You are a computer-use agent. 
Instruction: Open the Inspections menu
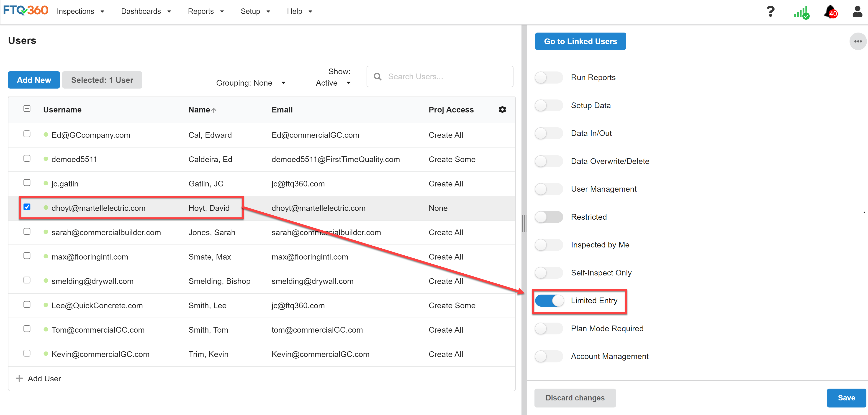[80, 11]
